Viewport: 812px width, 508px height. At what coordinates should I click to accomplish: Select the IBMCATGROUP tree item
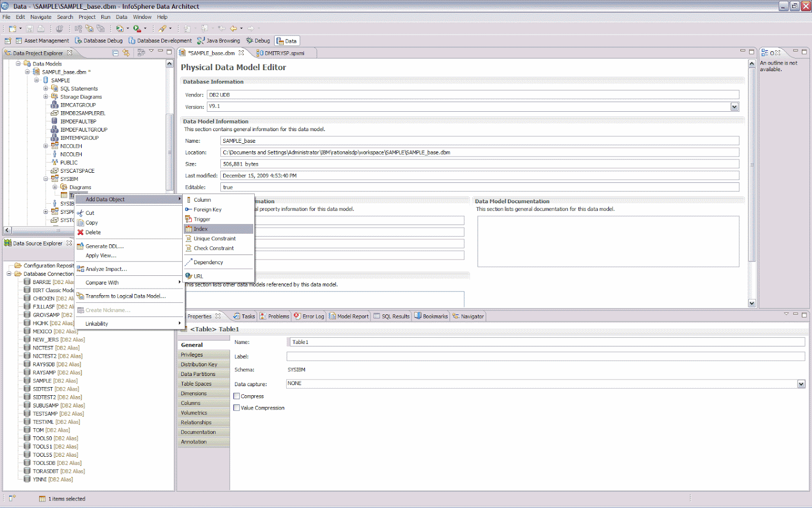78,105
